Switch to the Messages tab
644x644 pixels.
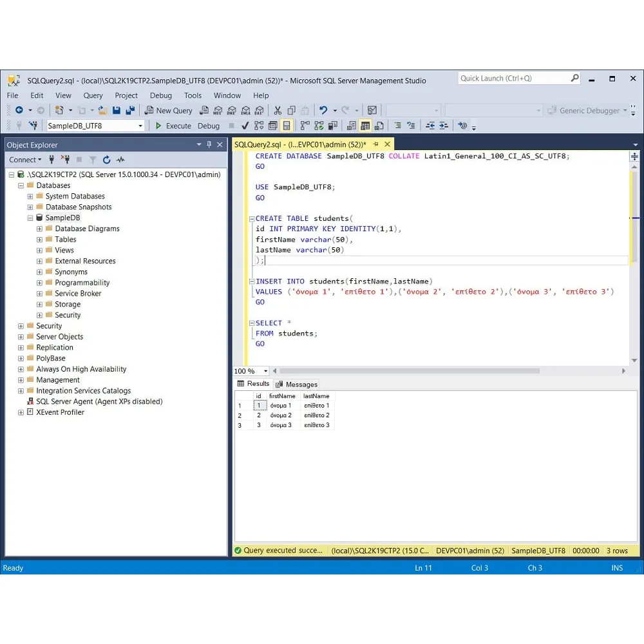(x=297, y=384)
